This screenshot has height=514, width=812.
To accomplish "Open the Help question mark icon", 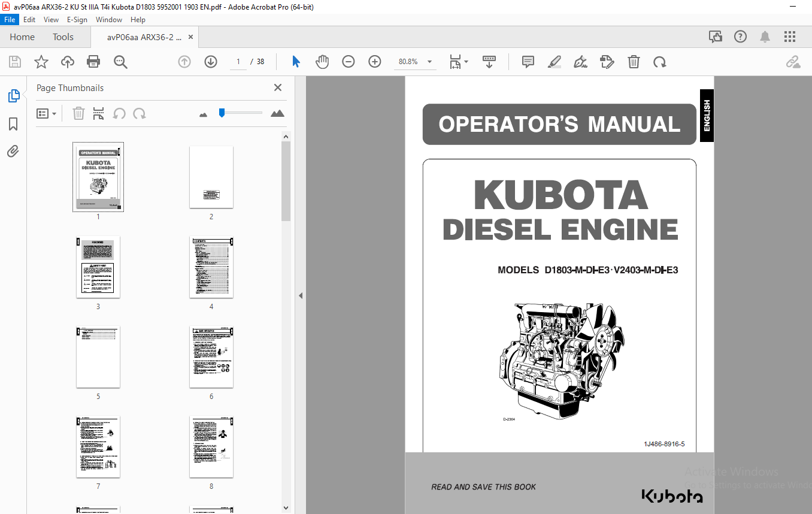I will tap(741, 37).
